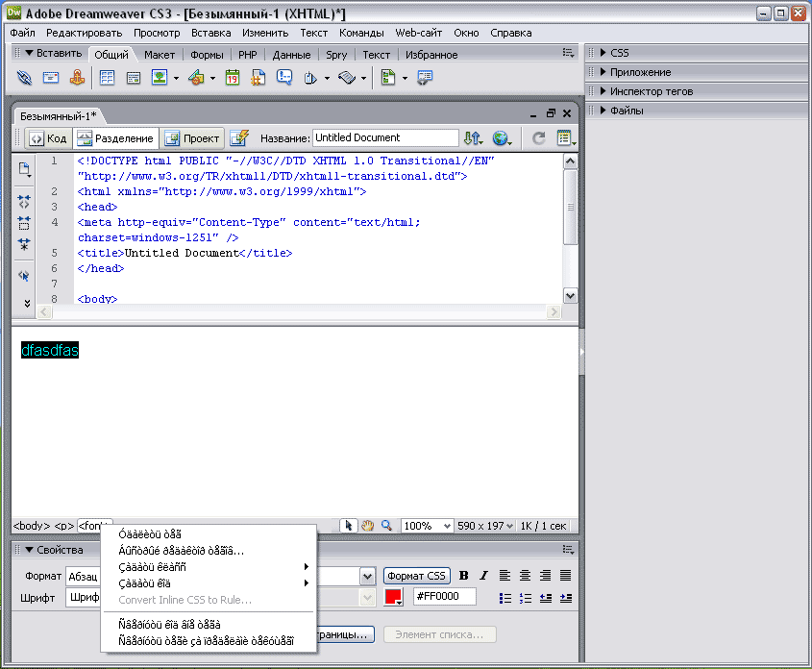
Task: Click the Формат CSS button
Action: click(x=416, y=576)
